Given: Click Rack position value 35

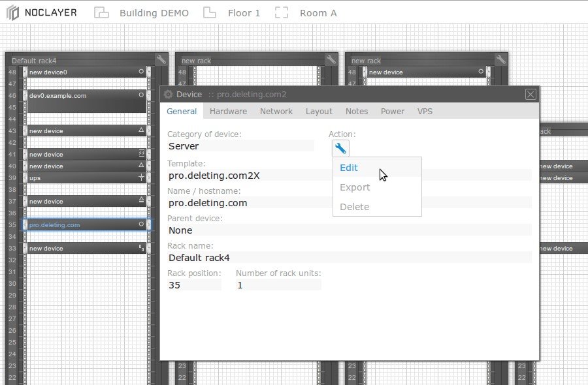Looking at the screenshot, I should [194, 285].
